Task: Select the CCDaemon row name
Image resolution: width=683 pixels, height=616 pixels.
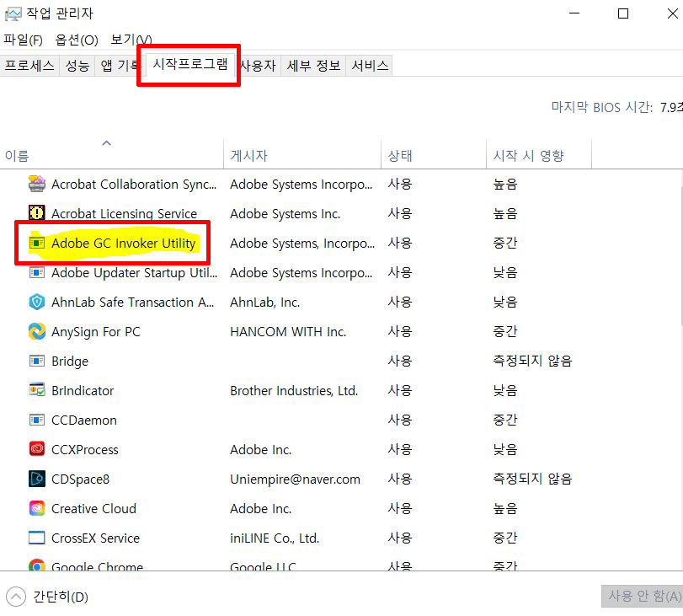Action: 84,420
